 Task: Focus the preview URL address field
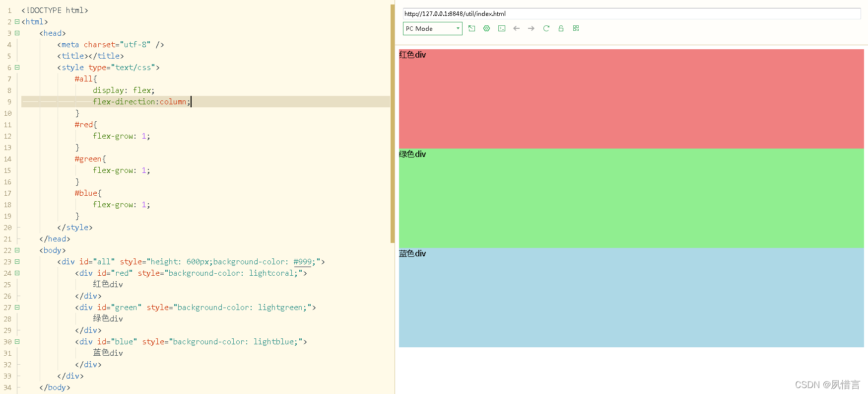point(631,13)
